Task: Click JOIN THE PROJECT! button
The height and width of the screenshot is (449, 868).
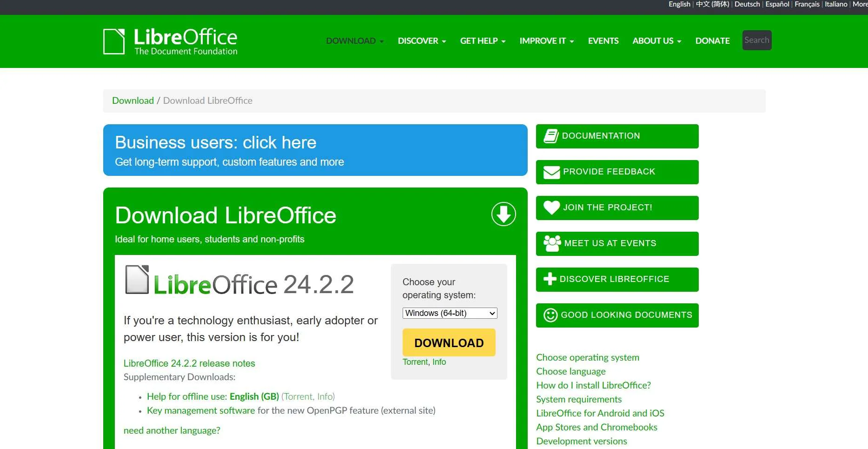Action: [617, 208]
